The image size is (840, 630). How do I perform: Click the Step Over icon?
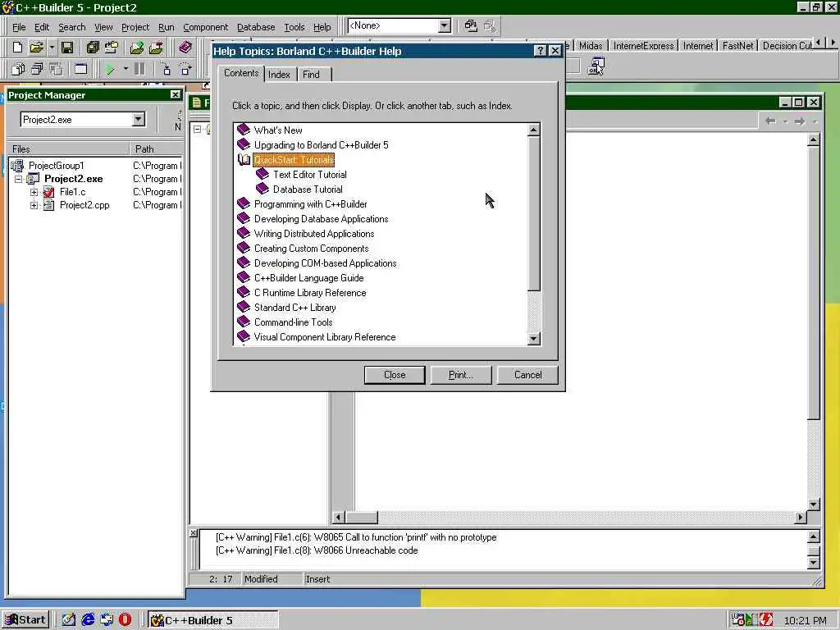[x=185, y=69]
